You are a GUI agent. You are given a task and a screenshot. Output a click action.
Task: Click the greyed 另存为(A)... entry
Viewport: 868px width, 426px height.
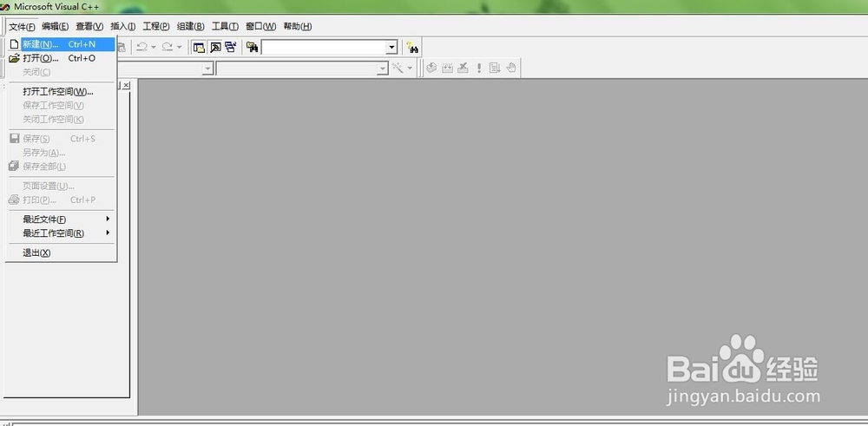pyautogui.click(x=61, y=153)
